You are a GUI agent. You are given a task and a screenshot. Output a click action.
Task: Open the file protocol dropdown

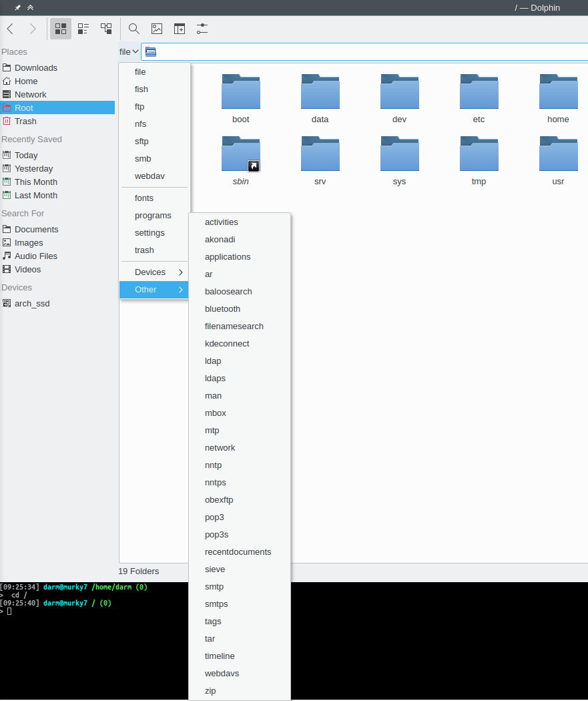pyautogui.click(x=129, y=52)
